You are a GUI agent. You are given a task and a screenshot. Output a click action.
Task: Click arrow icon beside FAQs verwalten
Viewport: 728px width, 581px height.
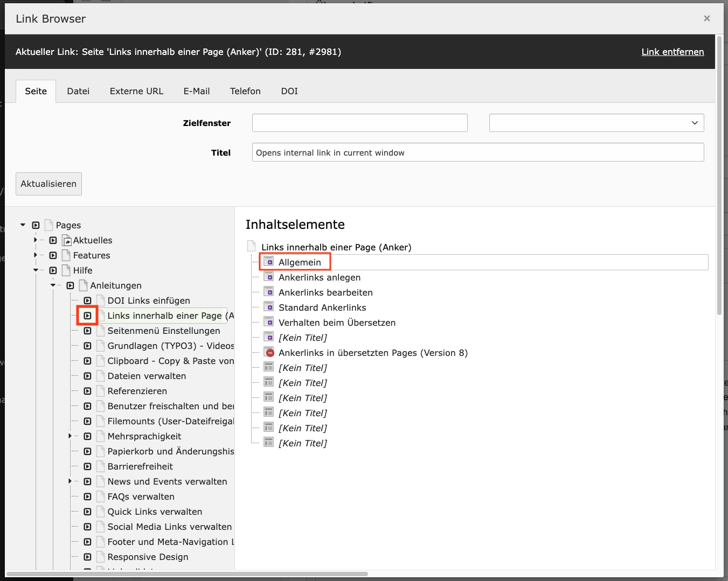pyautogui.click(x=87, y=496)
